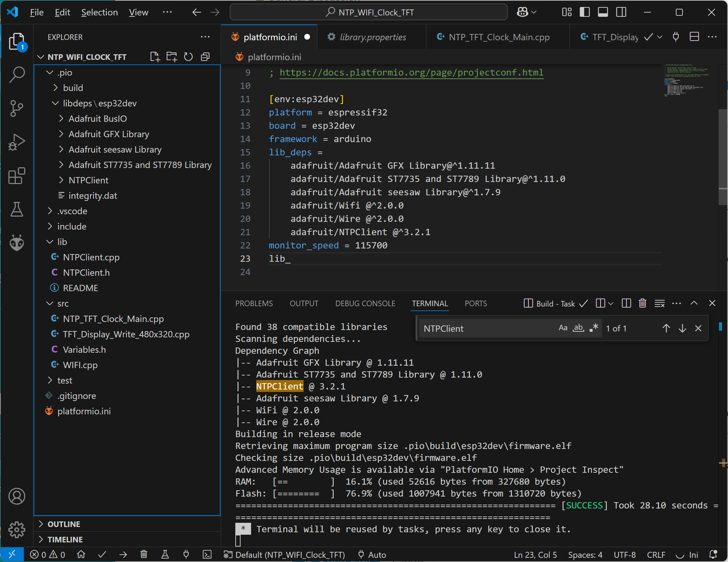Maximize the terminal panel size
This screenshot has height=562, width=728.
(x=694, y=303)
